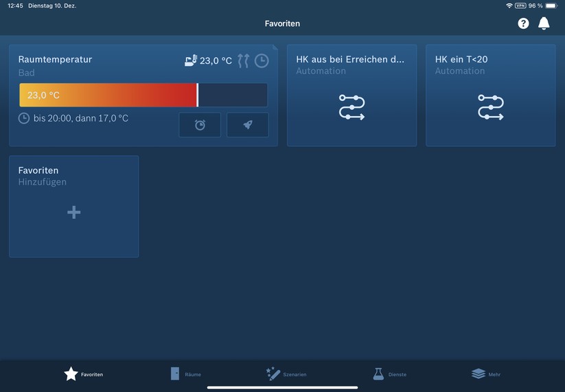The width and height of the screenshot is (565, 392).
Task: Switch to the Räume tab
Action: click(x=185, y=374)
